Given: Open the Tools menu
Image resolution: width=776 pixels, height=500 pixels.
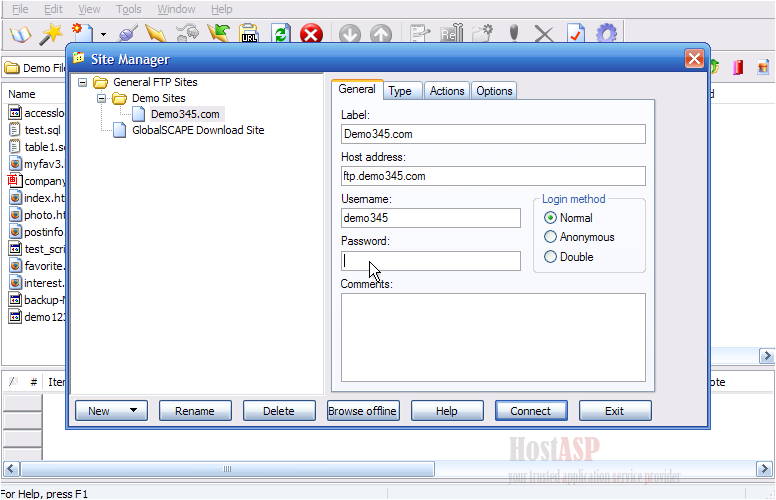Looking at the screenshot, I should tap(128, 9).
